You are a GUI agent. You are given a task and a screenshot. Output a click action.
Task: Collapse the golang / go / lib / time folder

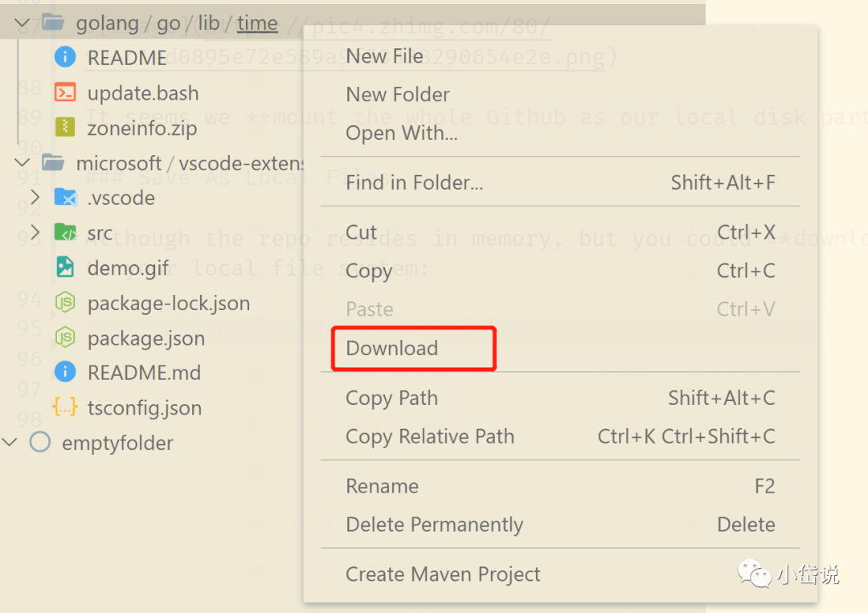point(23,22)
